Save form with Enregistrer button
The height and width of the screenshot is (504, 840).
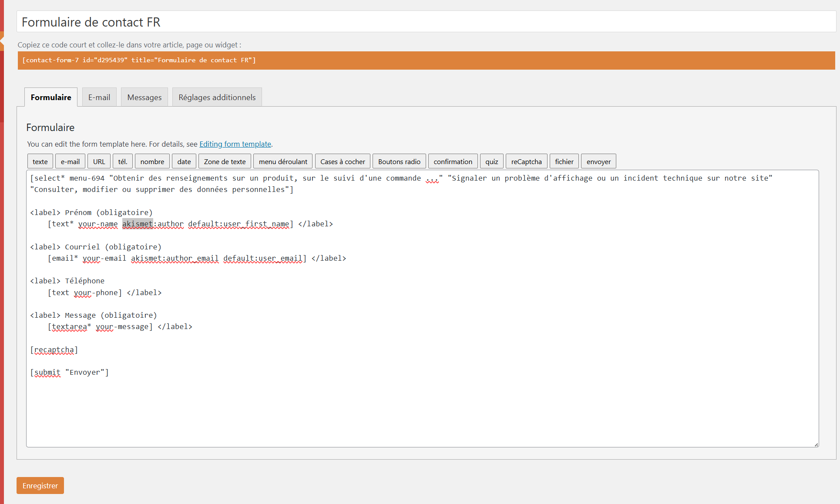tap(40, 486)
